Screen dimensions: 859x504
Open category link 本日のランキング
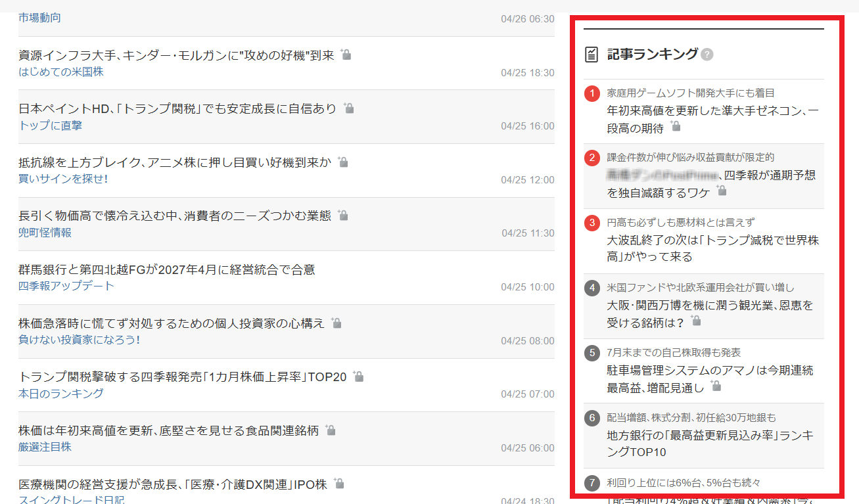click(61, 394)
